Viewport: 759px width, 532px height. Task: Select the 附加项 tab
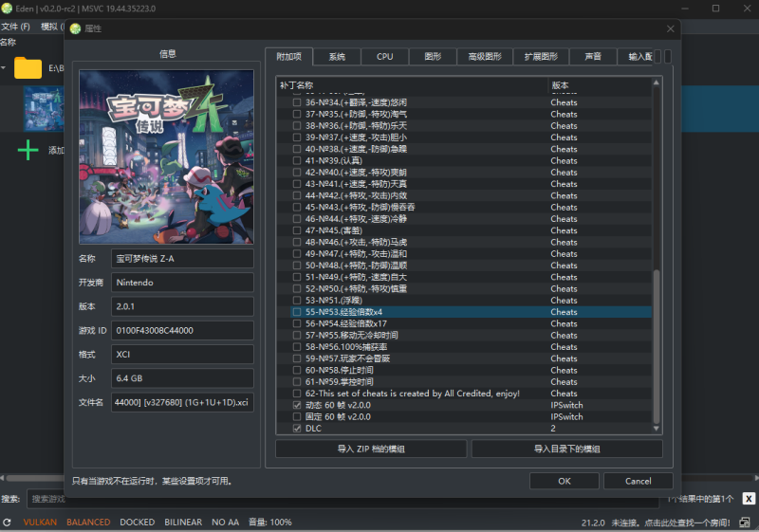[289, 57]
